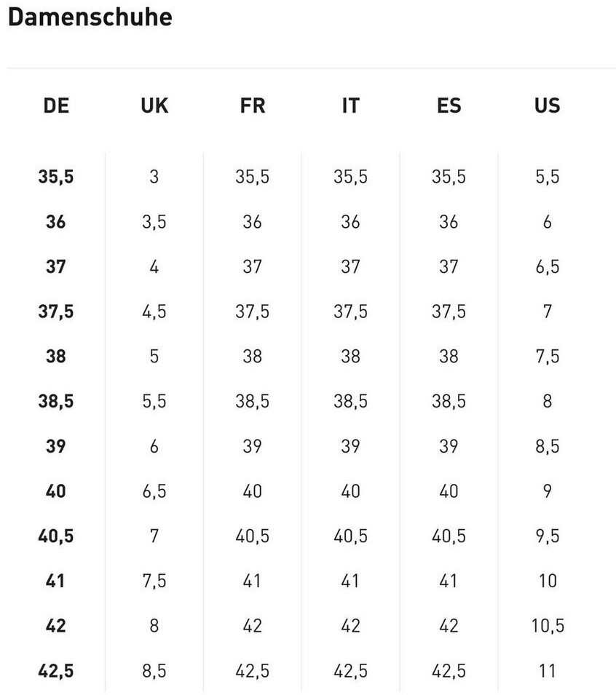Click UK size 8,5 cell
Screen dimensions: 616x695
point(154,671)
